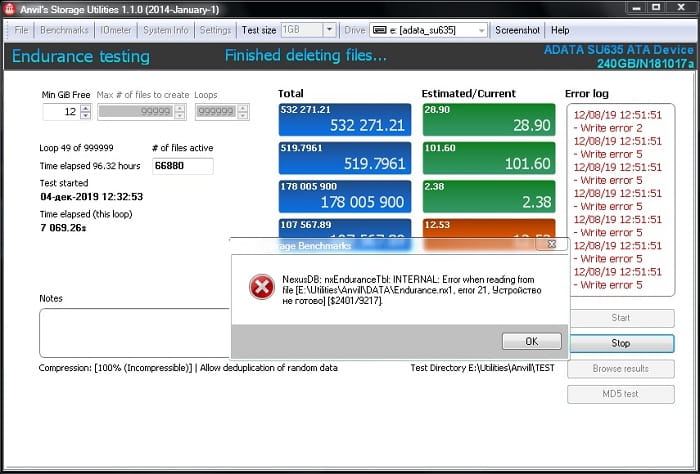This screenshot has width=700, height=474.
Task: Select the blue Total tile 532 271.21
Action: click(x=345, y=120)
